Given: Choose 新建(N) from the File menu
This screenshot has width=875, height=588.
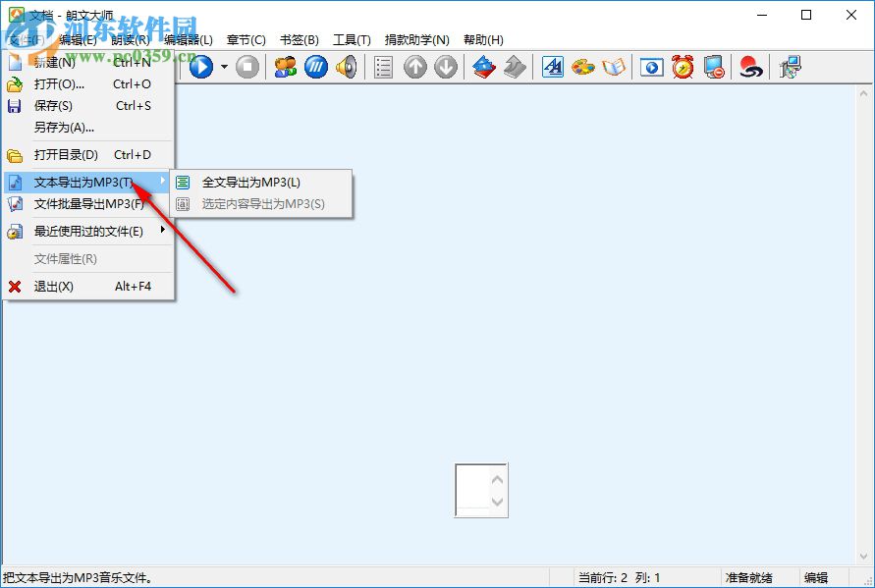Looking at the screenshot, I should [88, 63].
